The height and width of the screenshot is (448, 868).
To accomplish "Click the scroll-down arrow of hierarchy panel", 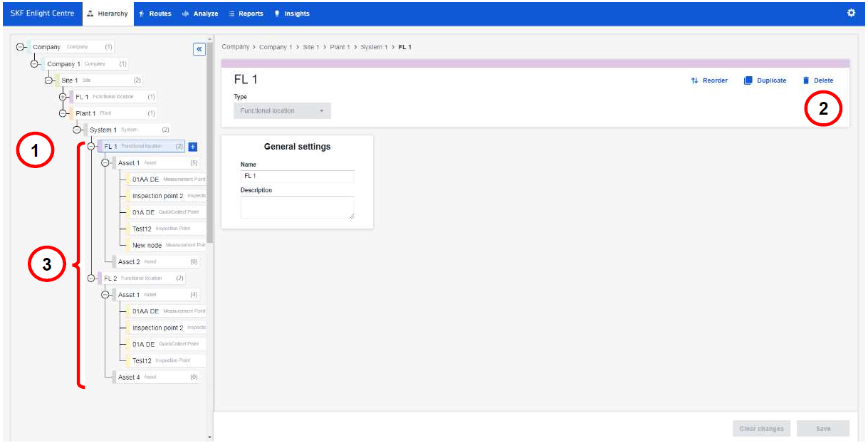I will tap(209, 437).
